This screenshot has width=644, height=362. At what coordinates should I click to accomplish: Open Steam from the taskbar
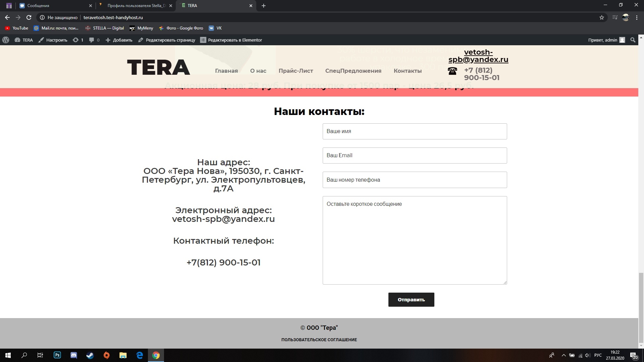click(x=90, y=355)
